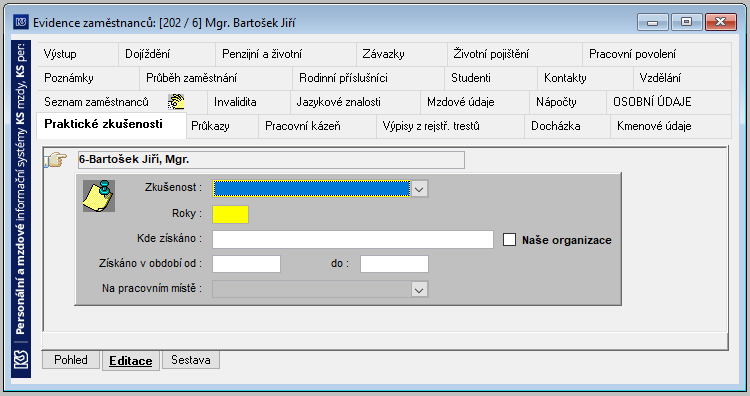750x396 pixels.
Task: Click the Získáno v období od date field
Action: [246, 264]
